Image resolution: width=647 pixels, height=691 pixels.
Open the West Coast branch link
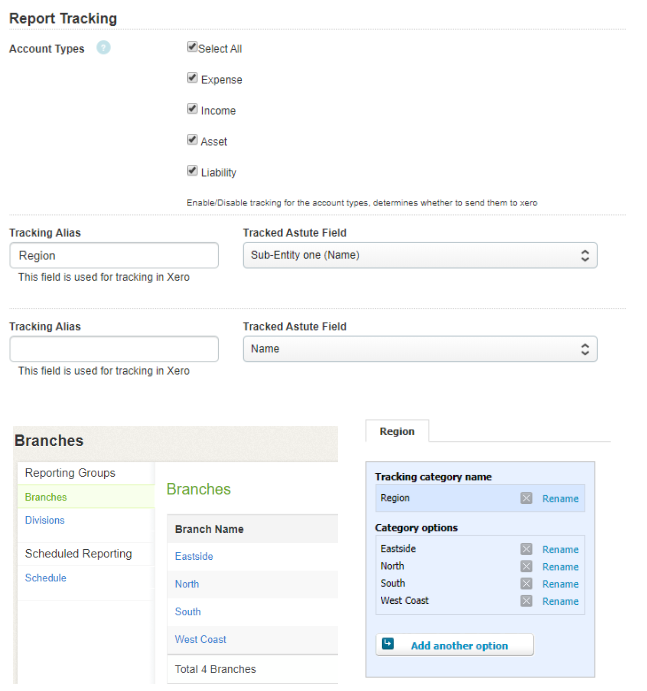(200, 639)
